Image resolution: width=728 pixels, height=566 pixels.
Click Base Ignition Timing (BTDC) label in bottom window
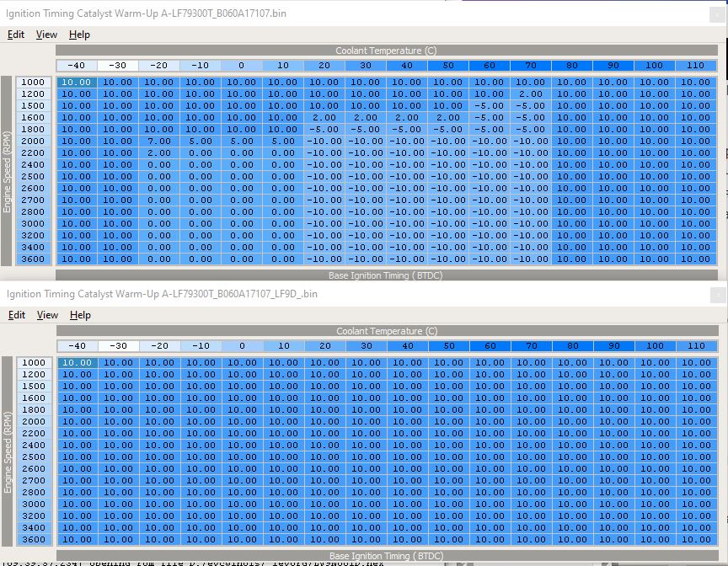point(387,555)
